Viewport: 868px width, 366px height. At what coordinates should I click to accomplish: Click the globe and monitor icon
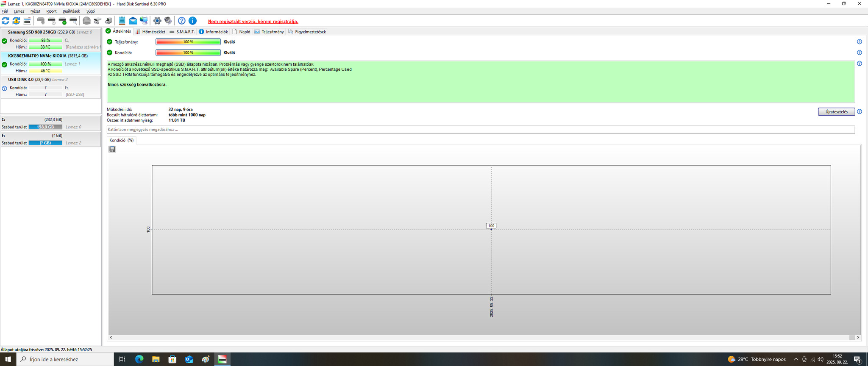click(144, 21)
